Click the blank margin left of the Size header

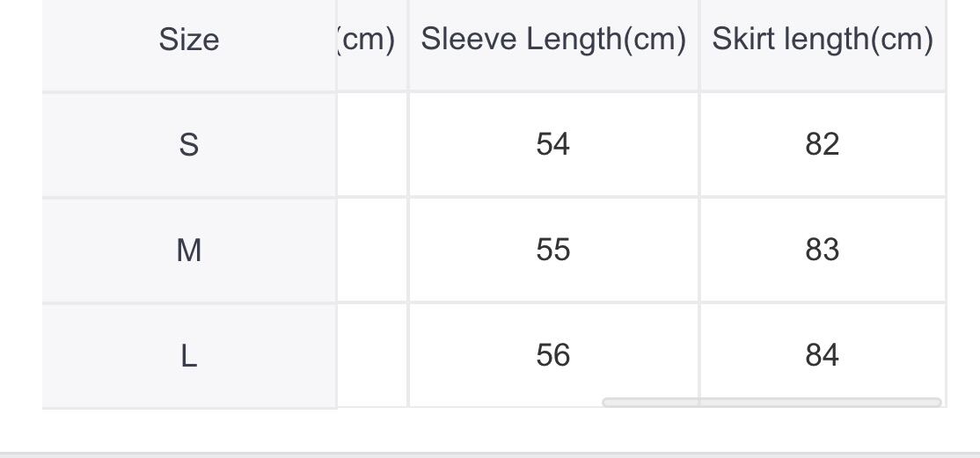(x=20, y=40)
